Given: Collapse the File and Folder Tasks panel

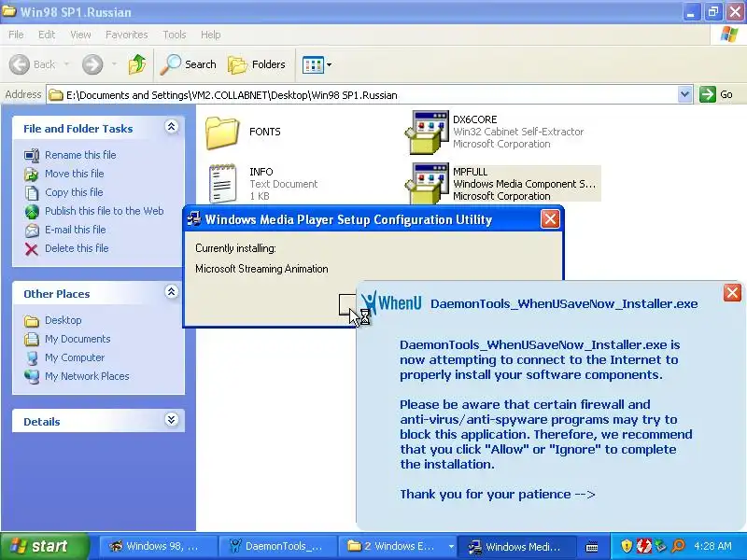Looking at the screenshot, I should 172,127.
